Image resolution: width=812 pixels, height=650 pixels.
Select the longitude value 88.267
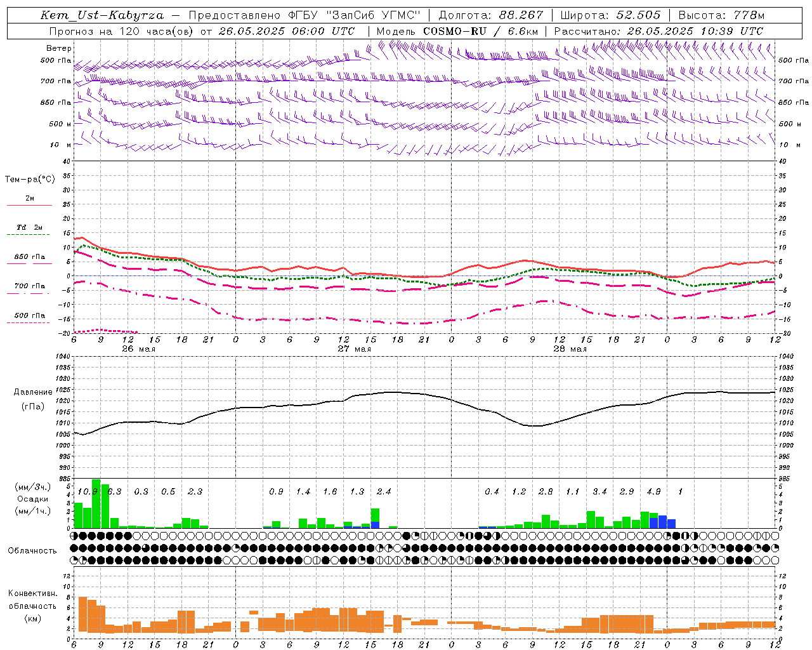(x=522, y=15)
